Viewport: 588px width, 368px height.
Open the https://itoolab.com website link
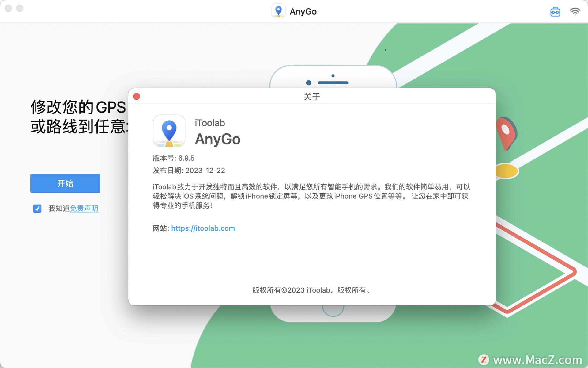(x=203, y=228)
